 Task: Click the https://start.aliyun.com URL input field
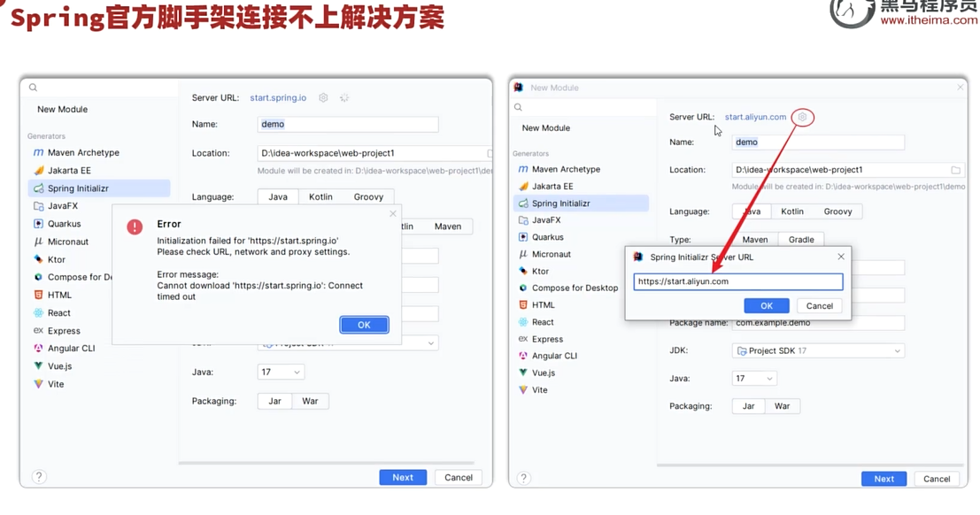pos(738,282)
